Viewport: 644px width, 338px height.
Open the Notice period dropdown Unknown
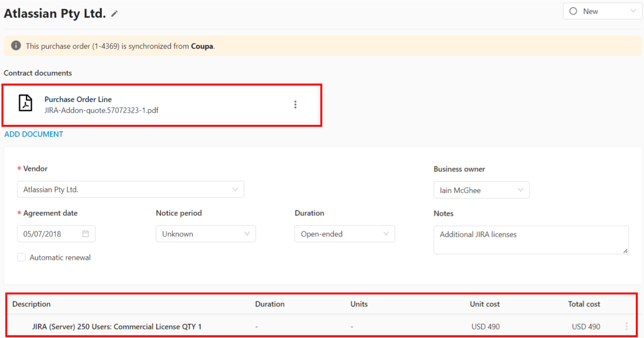206,234
